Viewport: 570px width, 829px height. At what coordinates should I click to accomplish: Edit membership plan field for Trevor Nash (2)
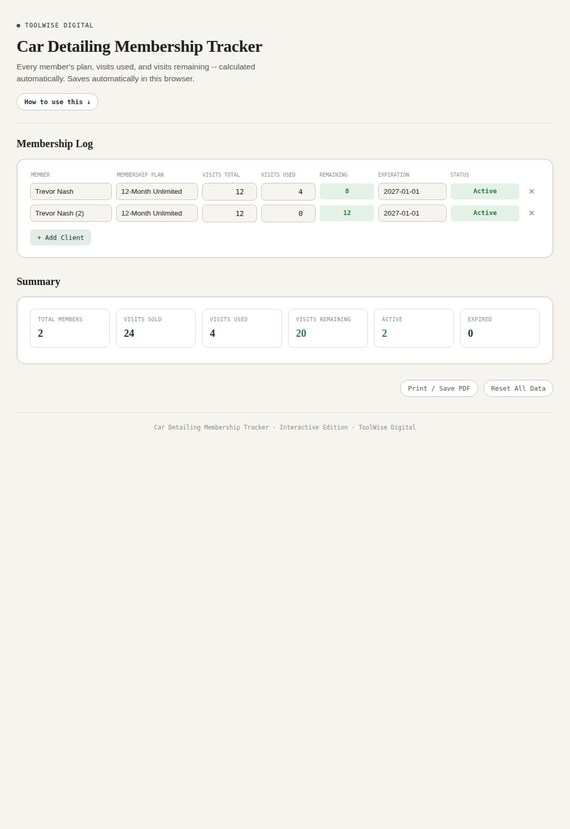(157, 213)
